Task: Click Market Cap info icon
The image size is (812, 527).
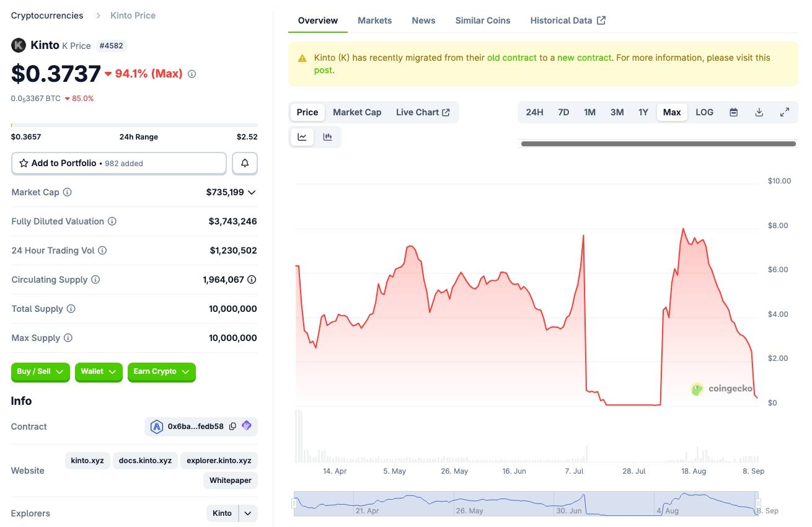Action: pyautogui.click(x=67, y=192)
